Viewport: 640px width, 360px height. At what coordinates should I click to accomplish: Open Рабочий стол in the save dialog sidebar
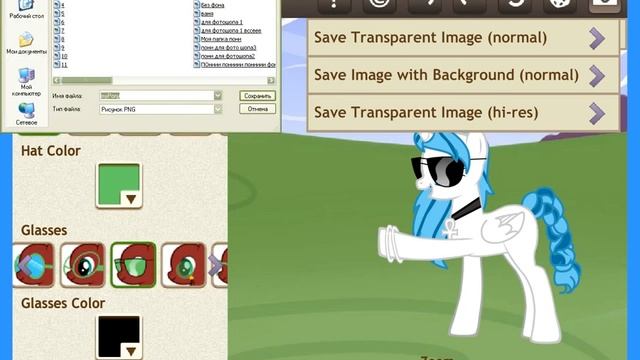[27, 10]
